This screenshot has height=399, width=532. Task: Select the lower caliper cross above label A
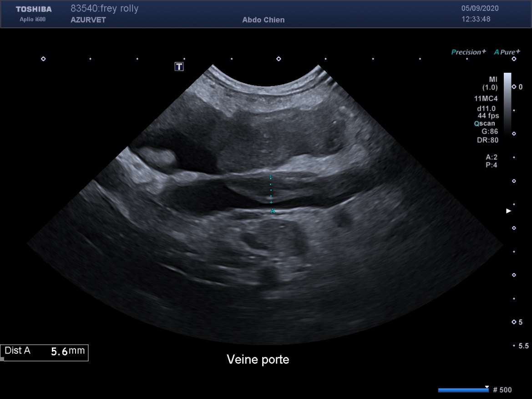tap(271, 202)
